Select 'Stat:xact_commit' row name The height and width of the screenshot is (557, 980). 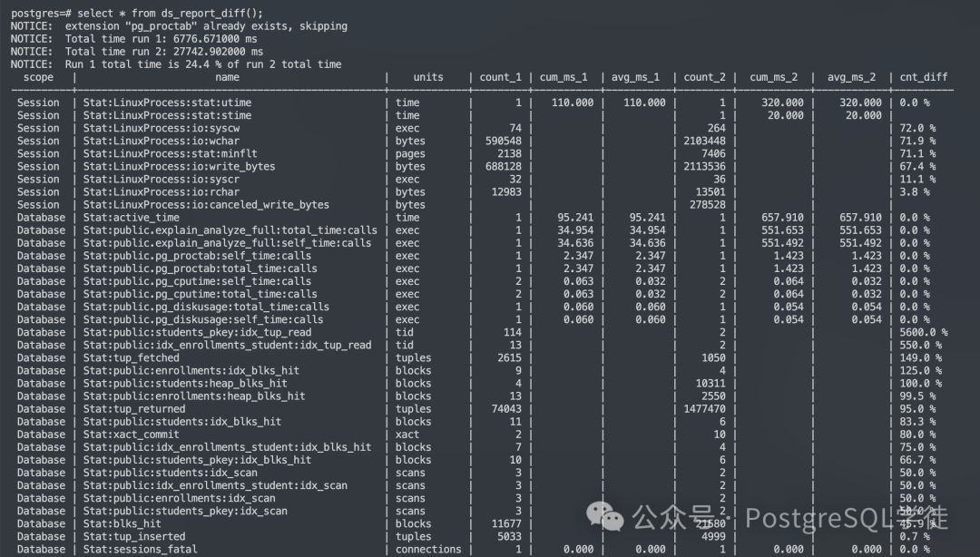point(132,435)
